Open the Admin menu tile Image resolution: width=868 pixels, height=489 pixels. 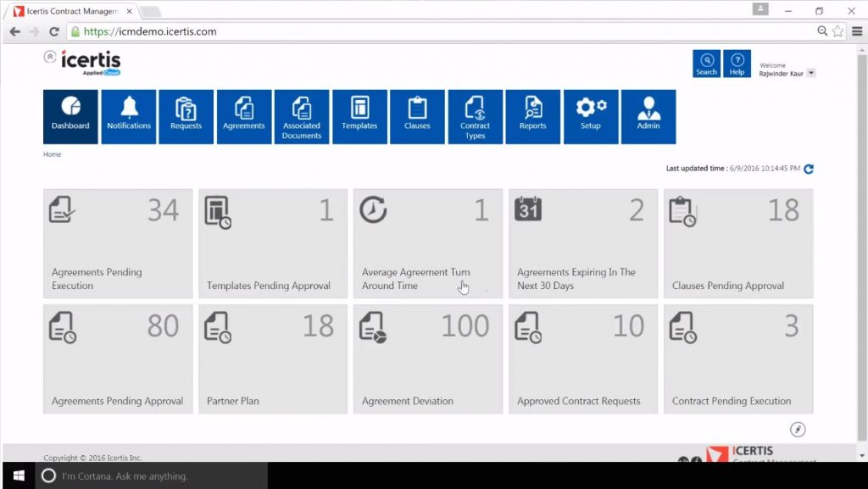point(648,116)
